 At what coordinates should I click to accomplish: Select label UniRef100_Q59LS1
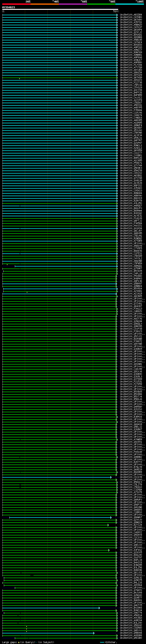(x=131, y=138)
